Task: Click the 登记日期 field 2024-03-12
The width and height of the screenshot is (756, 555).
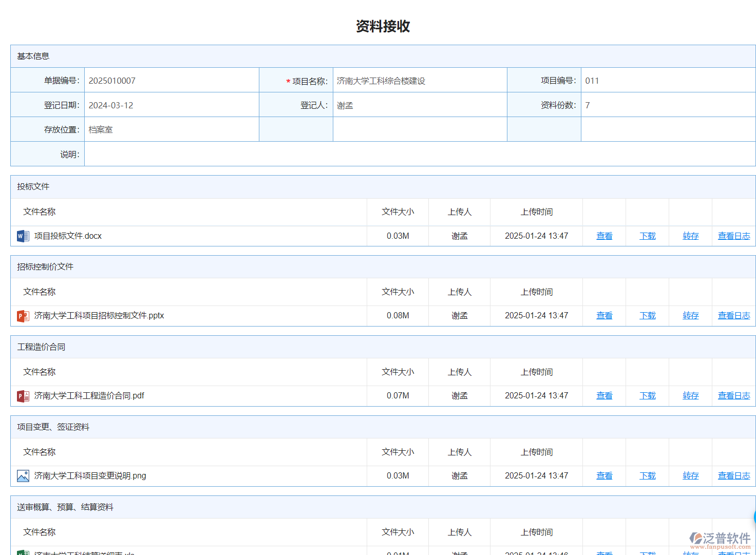Action: coord(171,105)
